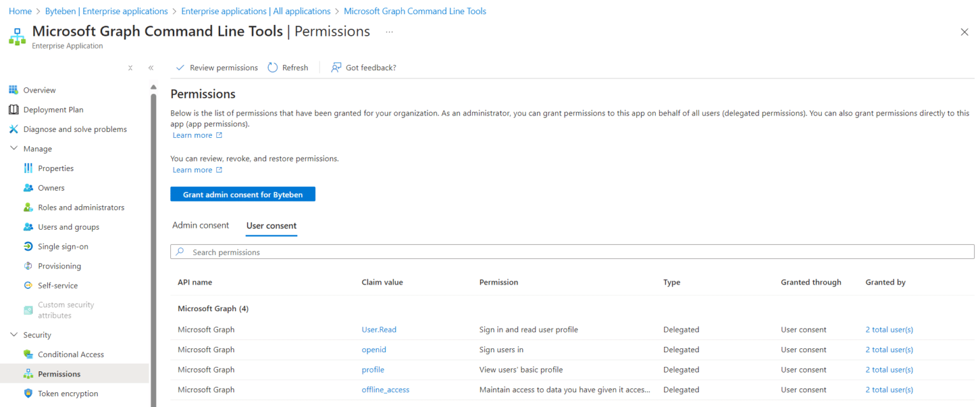
Task: Open Token encryption settings
Action: coord(63,393)
